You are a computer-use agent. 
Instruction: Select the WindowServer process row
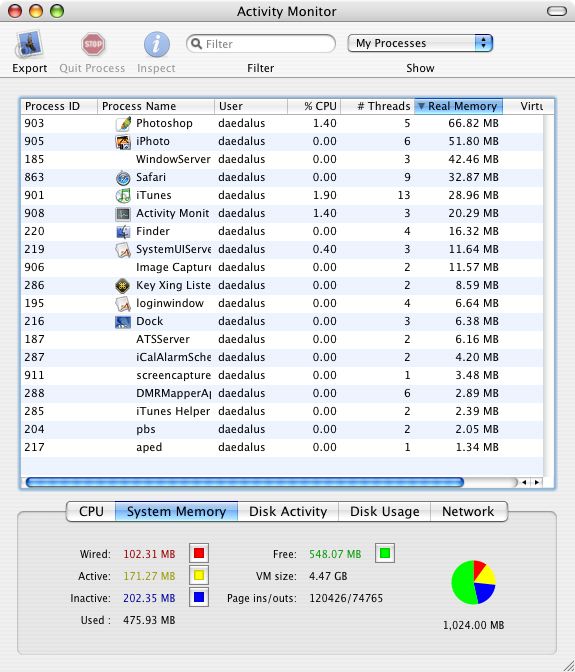(282, 159)
